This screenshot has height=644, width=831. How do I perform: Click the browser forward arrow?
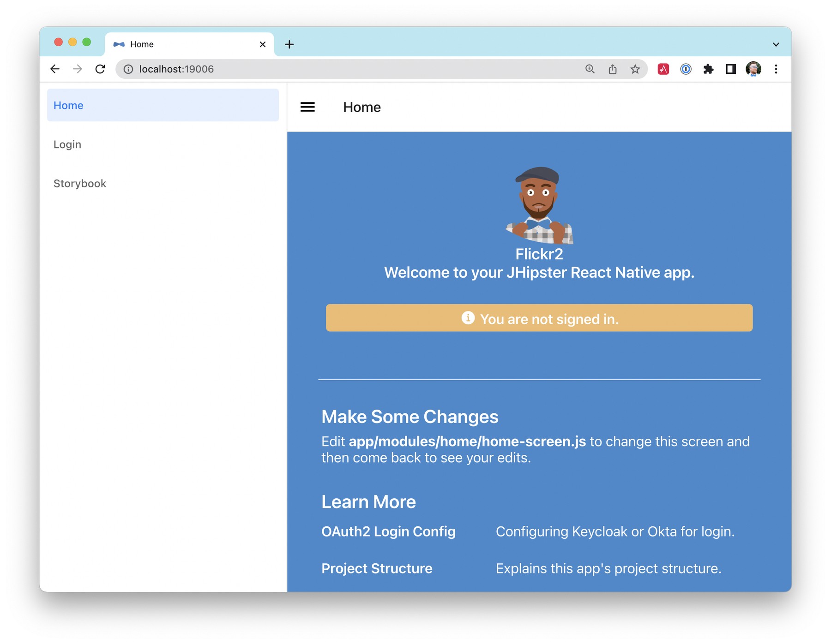(x=78, y=69)
